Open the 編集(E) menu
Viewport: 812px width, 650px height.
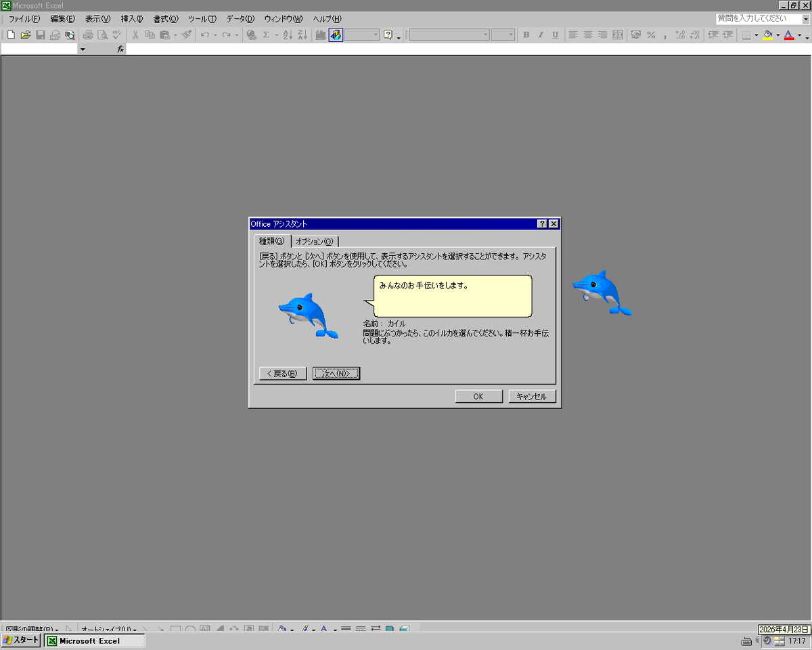pyautogui.click(x=62, y=18)
